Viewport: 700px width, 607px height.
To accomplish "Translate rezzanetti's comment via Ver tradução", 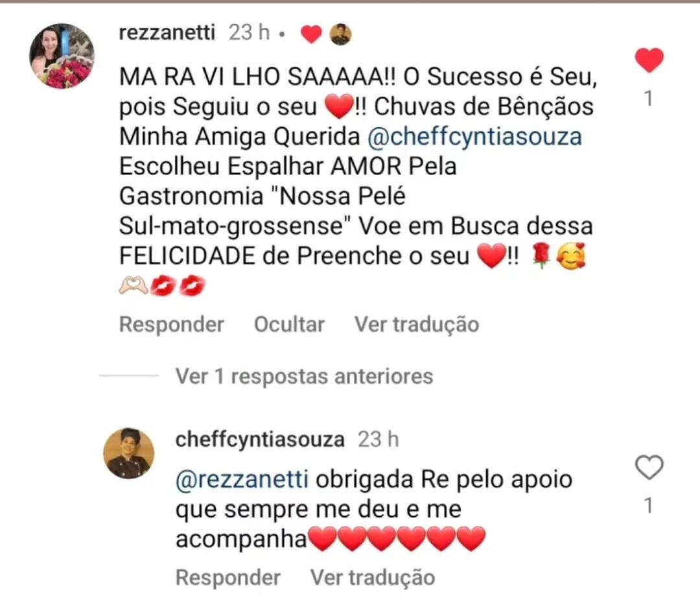I will coord(417,324).
